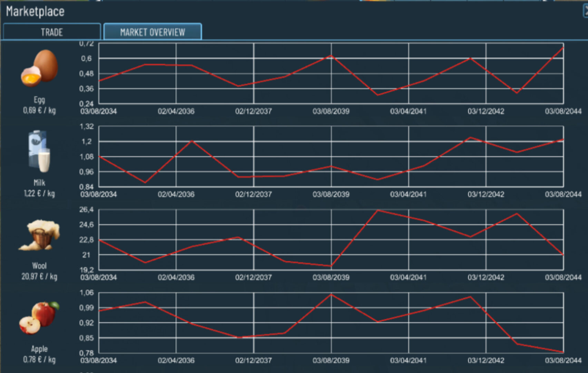The image size is (588, 373).
Task: Click the Apple price 0,78 € / kg
Action: pos(39,360)
